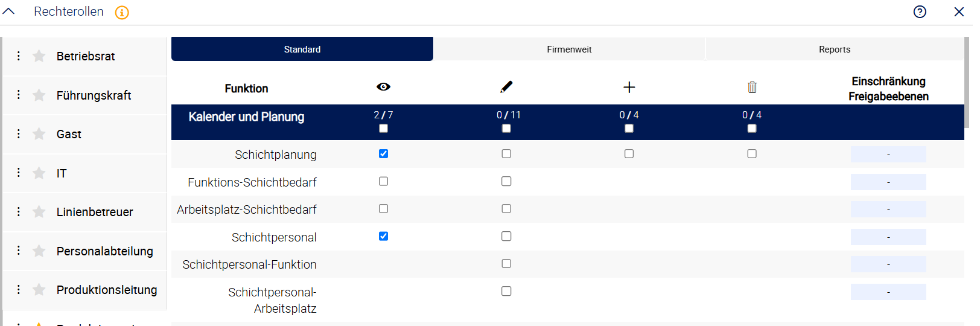
Task: Click the star icon beside Produktionsleitung
Action: [x=39, y=290]
